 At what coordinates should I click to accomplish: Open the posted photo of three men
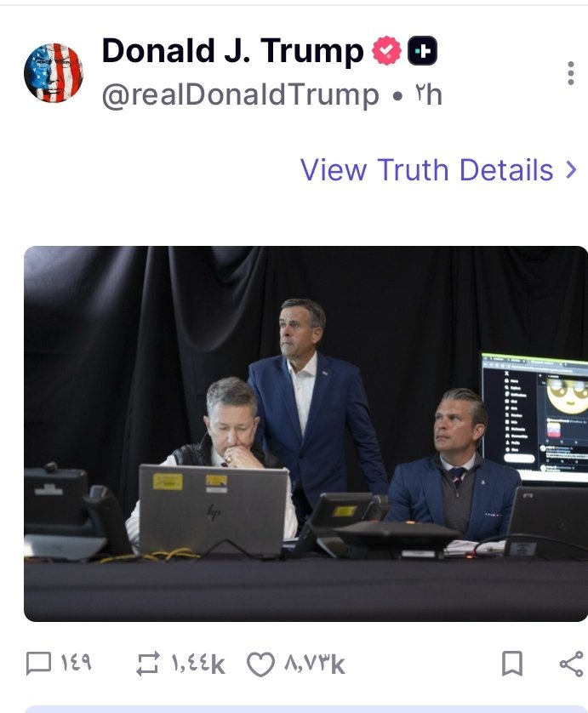click(305, 433)
